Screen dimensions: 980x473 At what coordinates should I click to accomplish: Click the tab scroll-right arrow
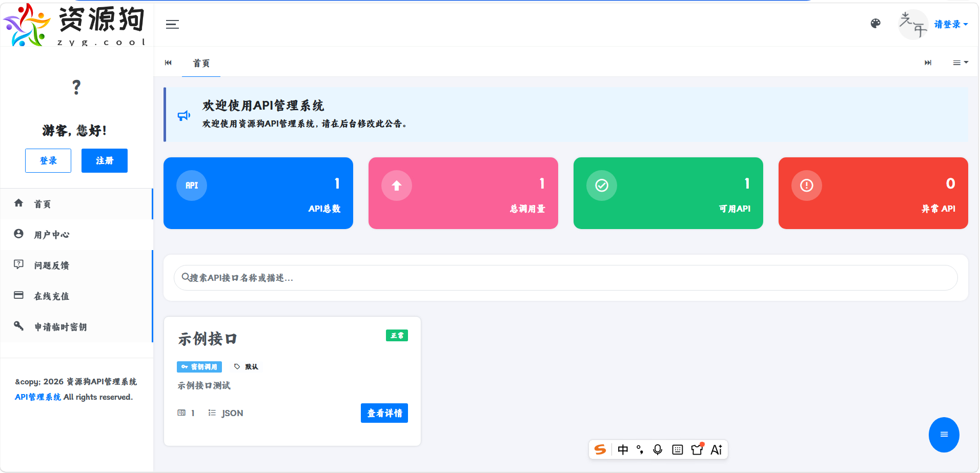(928, 63)
